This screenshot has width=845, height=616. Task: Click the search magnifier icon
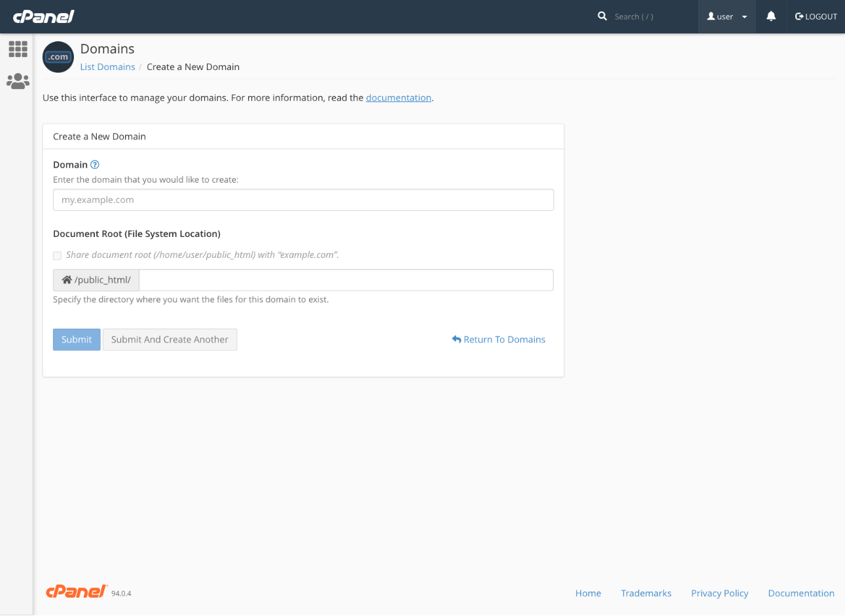click(602, 16)
